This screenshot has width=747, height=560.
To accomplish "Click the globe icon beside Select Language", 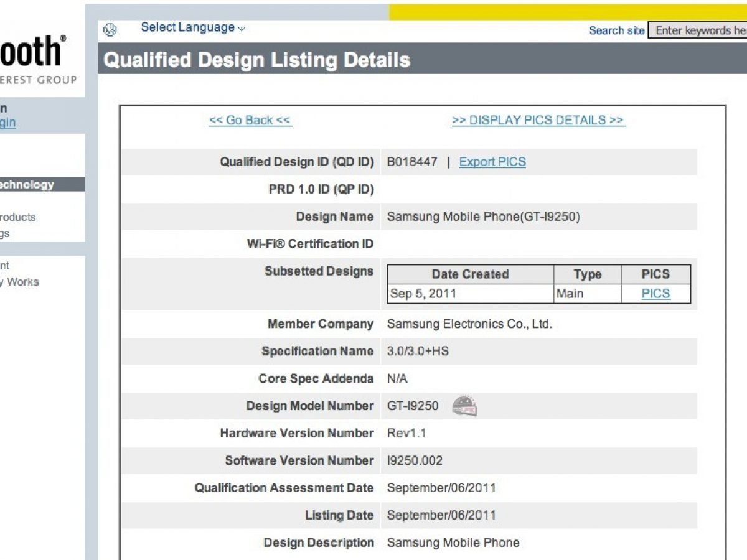I will point(110,29).
